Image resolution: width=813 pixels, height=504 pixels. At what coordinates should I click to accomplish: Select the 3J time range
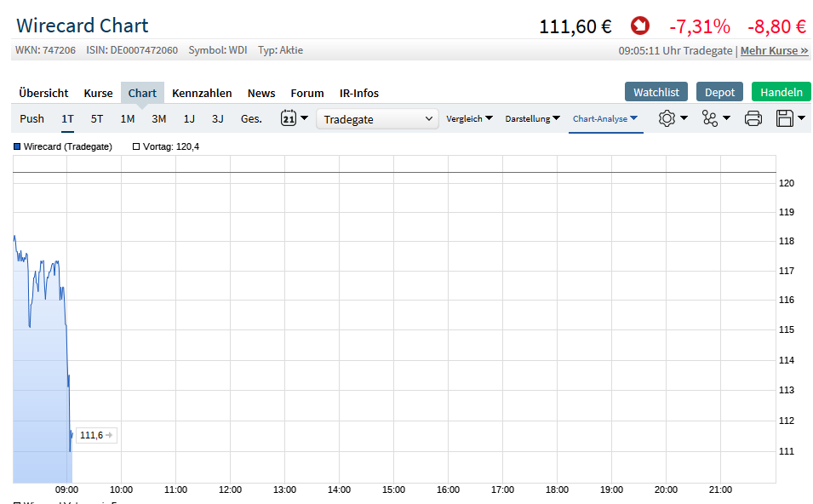[x=218, y=118]
